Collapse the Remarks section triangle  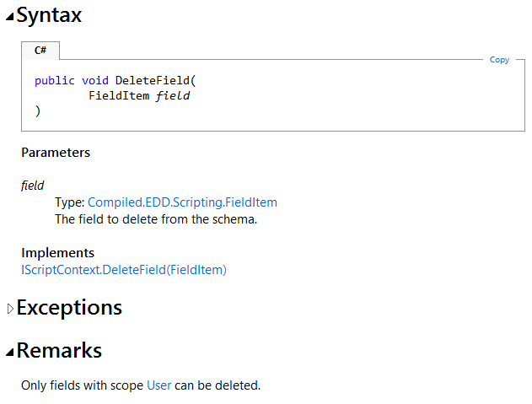click(x=10, y=352)
